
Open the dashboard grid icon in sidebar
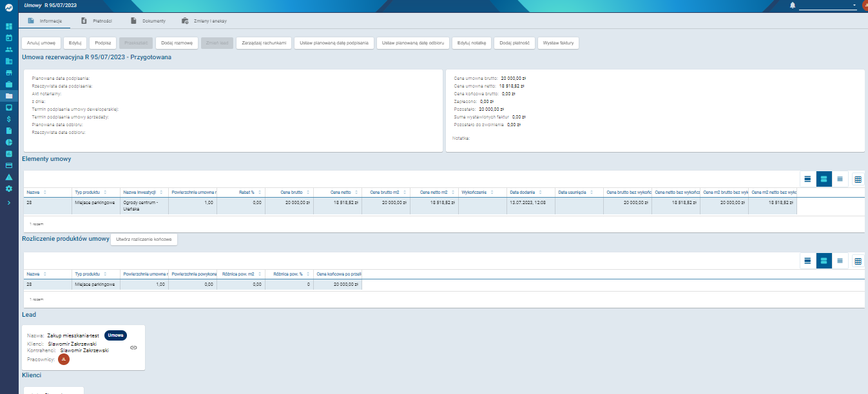9,27
